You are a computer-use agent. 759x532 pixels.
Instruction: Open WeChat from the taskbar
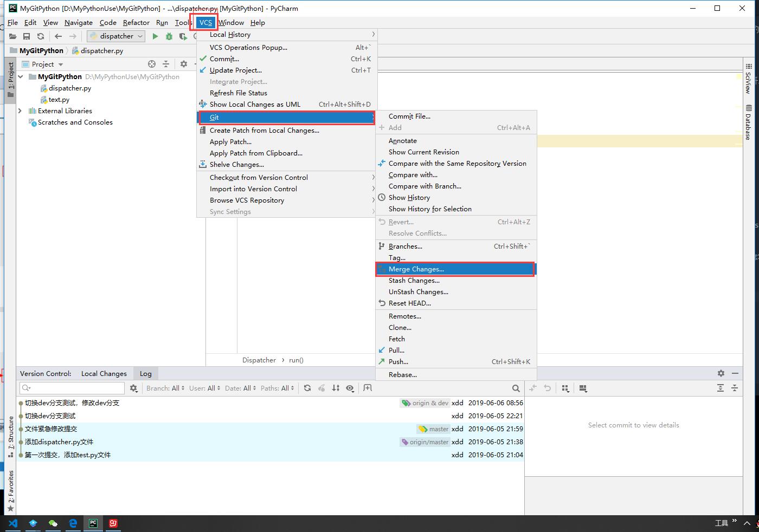pyautogui.click(x=53, y=523)
